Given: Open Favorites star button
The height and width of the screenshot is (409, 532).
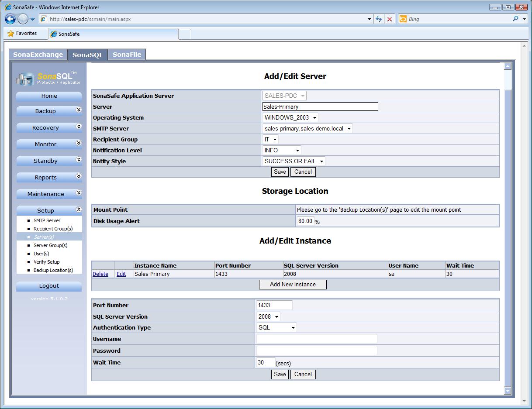Looking at the screenshot, I should [22, 33].
